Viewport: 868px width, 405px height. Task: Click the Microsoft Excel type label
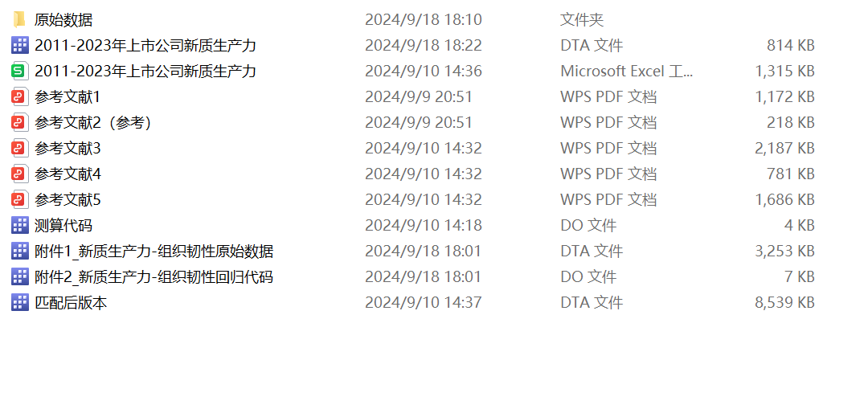coord(626,72)
